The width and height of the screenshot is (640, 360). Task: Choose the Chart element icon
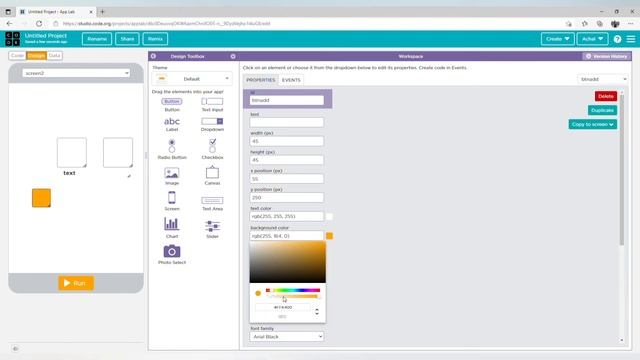(172, 224)
